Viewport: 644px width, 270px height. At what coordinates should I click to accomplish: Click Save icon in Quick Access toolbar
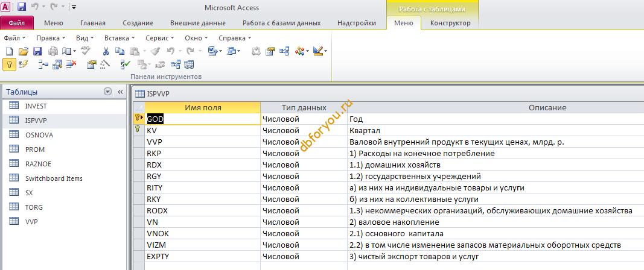22,7
